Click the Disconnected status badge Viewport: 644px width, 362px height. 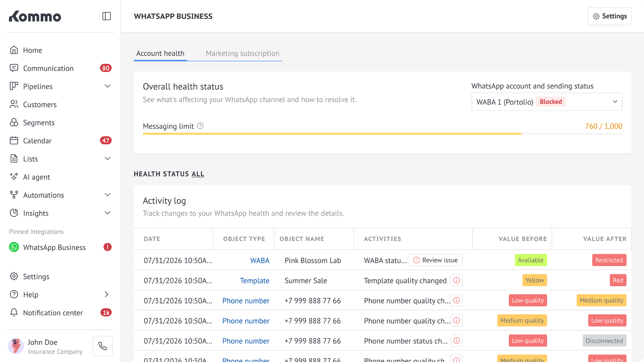pos(604,341)
